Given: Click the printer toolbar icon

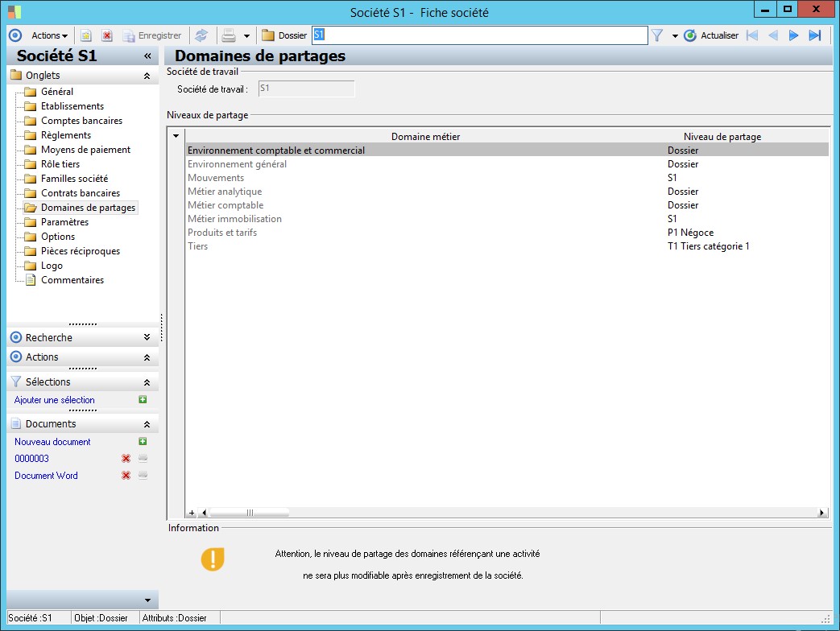Looking at the screenshot, I should pos(229,35).
